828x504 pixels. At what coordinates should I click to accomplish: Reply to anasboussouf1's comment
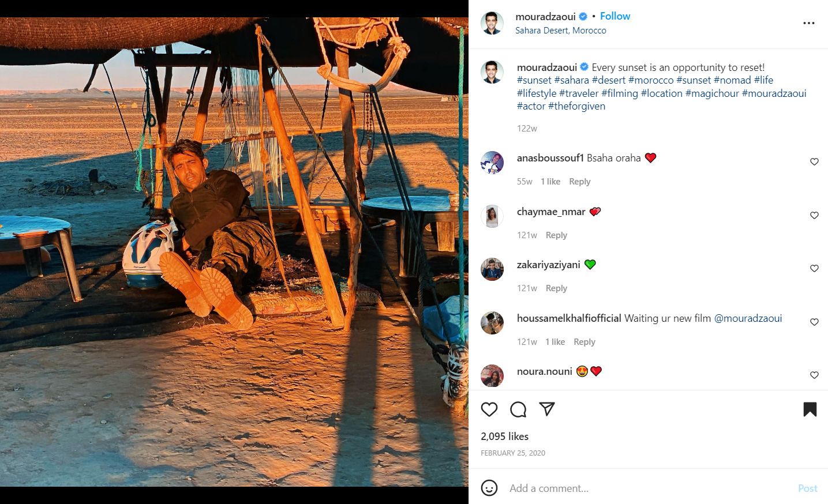click(579, 182)
